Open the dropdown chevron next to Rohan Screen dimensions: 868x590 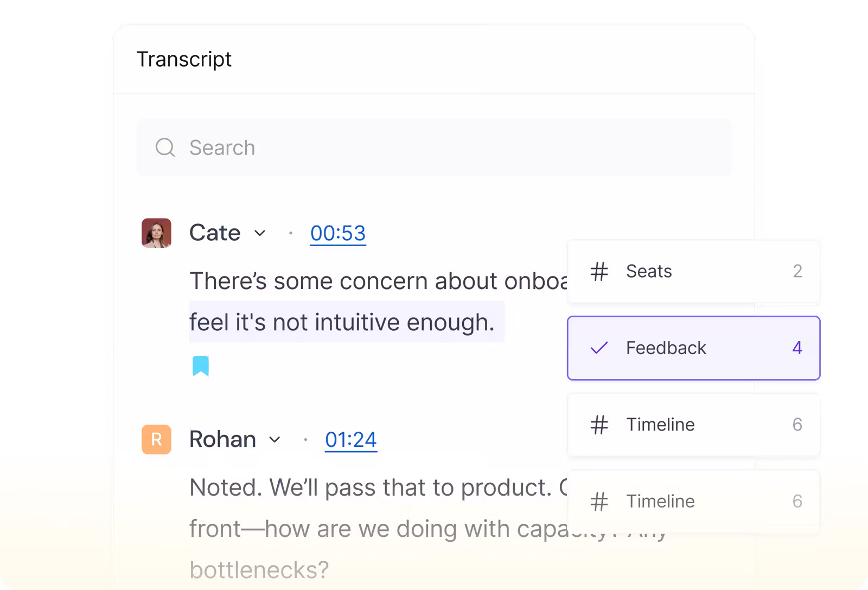(275, 439)
